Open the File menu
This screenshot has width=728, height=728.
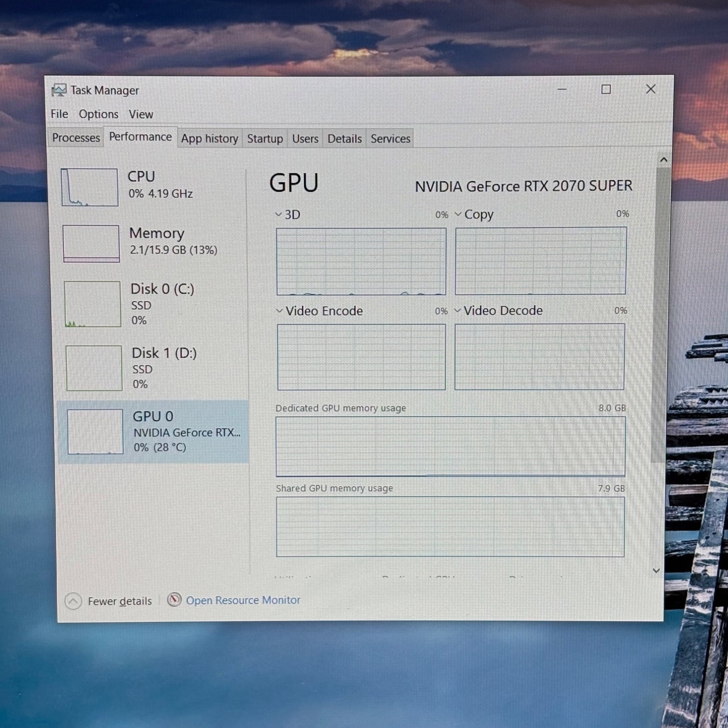[59, 114]
